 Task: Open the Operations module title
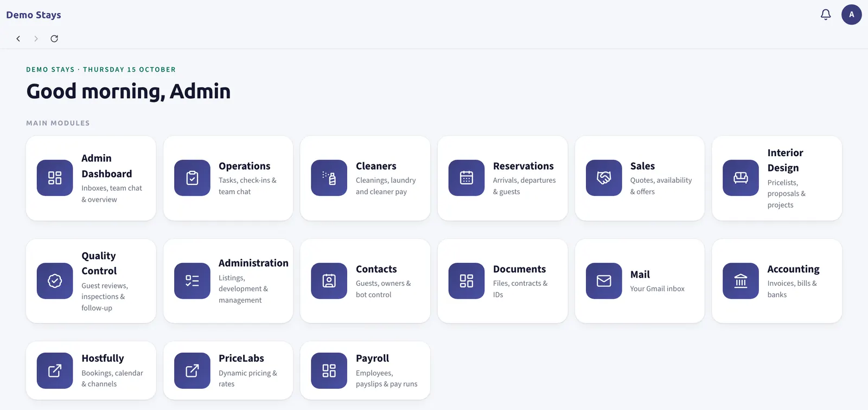tap(244, 166)
